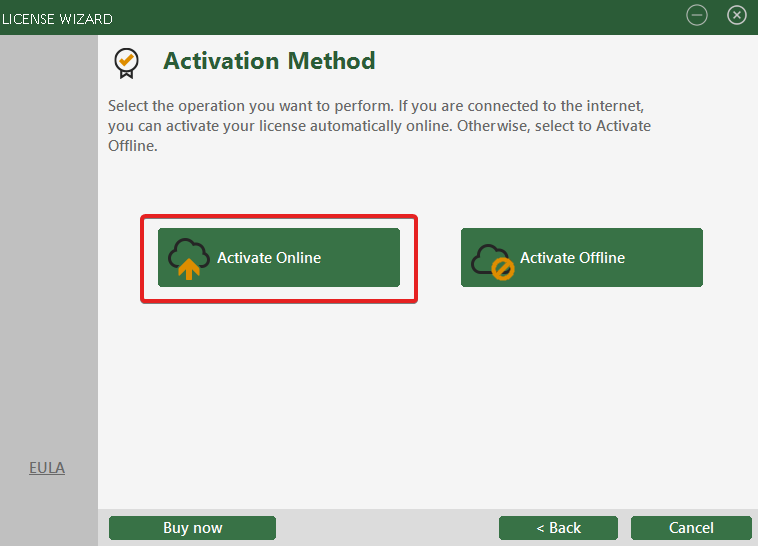Click the empty gray sidebar above EULA
Viewport: 758px width, 546px height.
48,250
